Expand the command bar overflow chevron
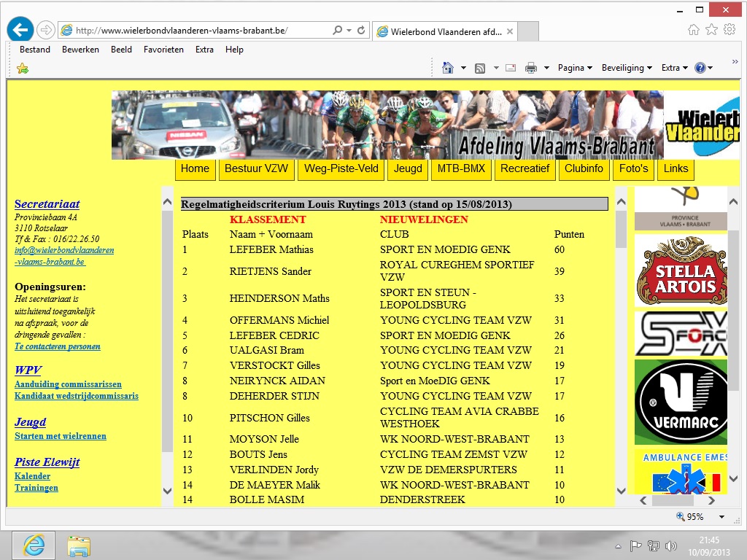The height and width of the screenshot is (560, 747). (x=735, y=62)
